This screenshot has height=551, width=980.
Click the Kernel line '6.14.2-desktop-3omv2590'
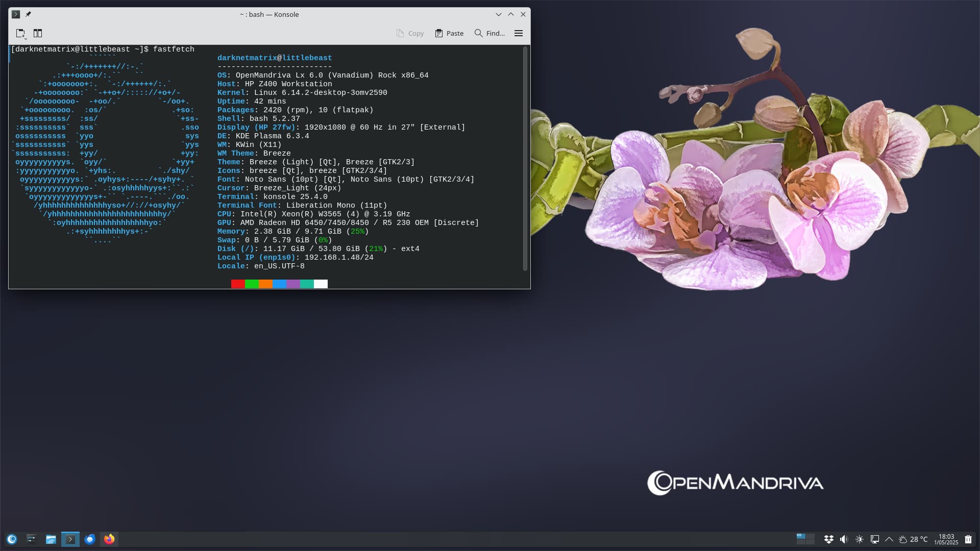[x=302, y=93]
